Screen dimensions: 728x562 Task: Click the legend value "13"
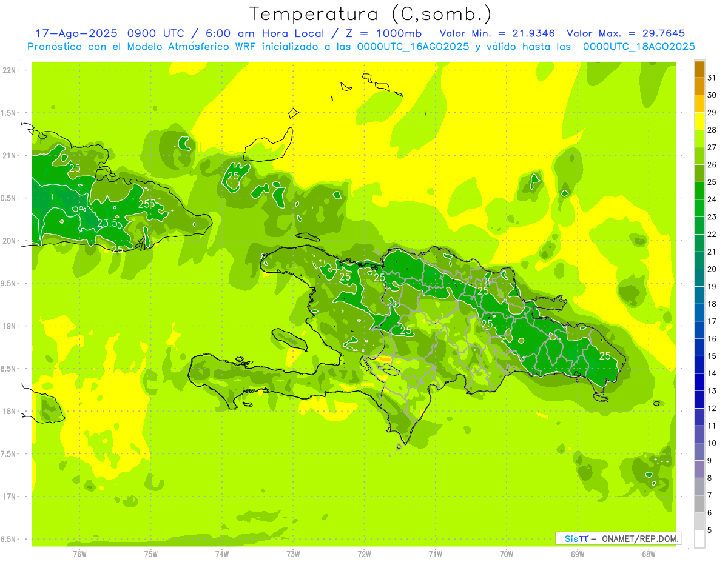point(712,391)
